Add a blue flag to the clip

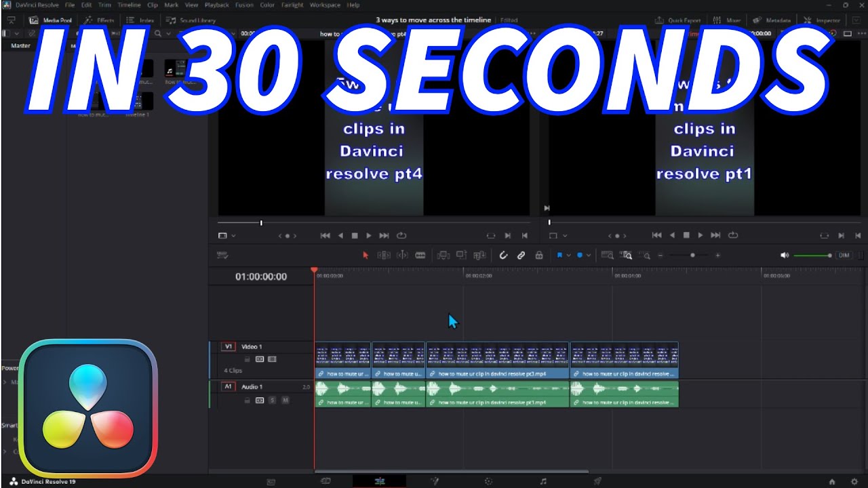[x=560, y=256]
